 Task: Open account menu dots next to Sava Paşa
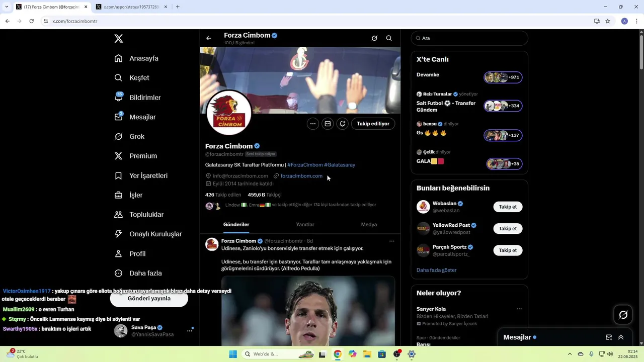click(x=190, y=331)
